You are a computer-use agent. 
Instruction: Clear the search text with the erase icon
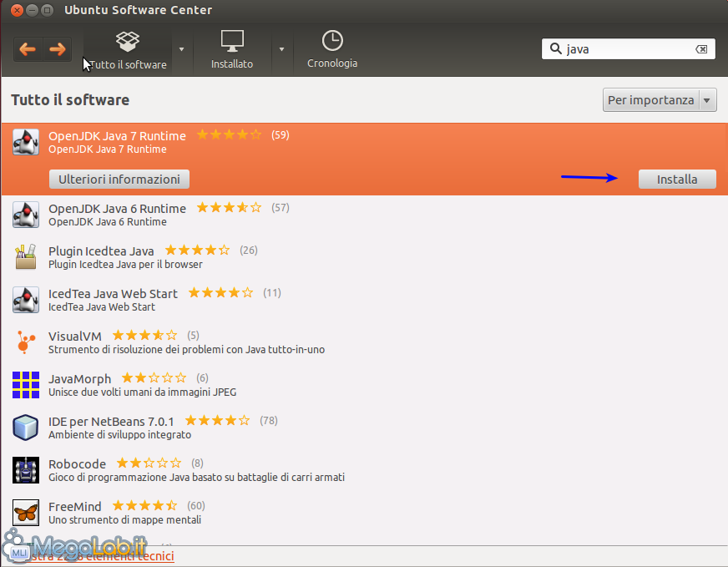tap(701, 49)
